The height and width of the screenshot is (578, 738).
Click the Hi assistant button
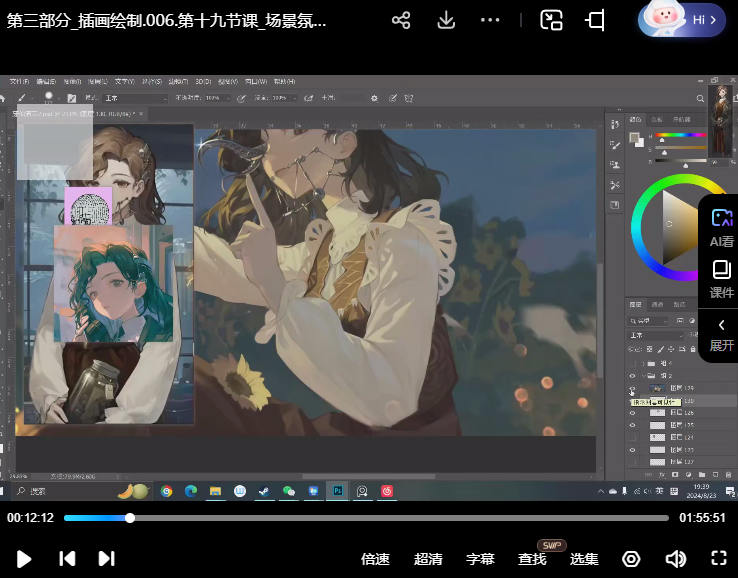point(682,20)
